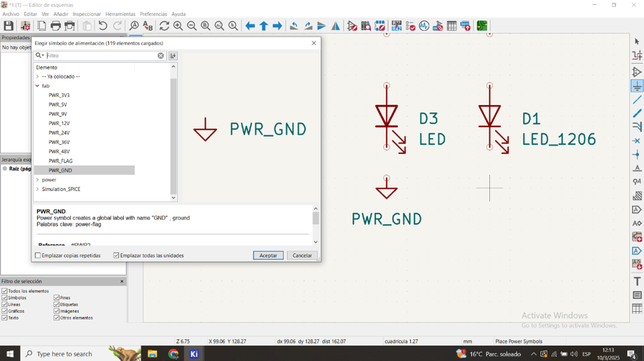Select the Add Table tool
The image size is (644, 361).
click(637, 309)
